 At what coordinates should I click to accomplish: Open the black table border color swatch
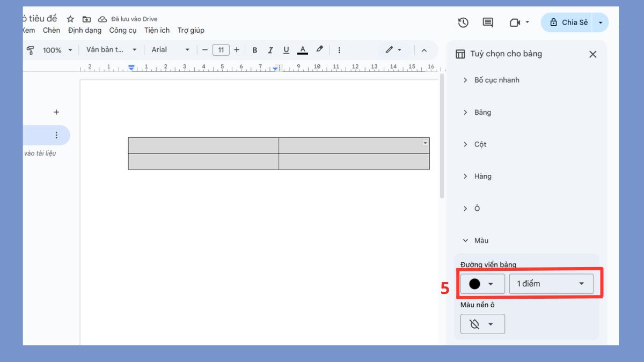click(x=482, y=284)
